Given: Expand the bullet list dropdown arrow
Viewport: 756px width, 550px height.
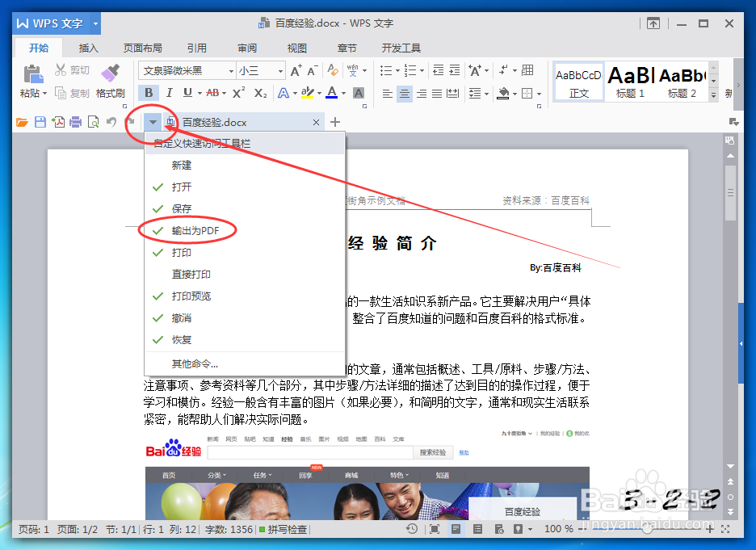Looking at the screenshot, I should click(397, 71).
